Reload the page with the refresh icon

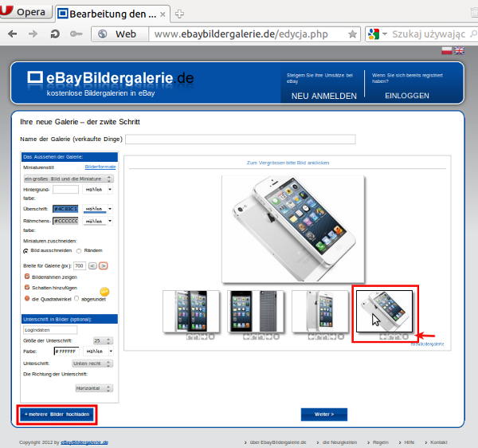[54, 33]
